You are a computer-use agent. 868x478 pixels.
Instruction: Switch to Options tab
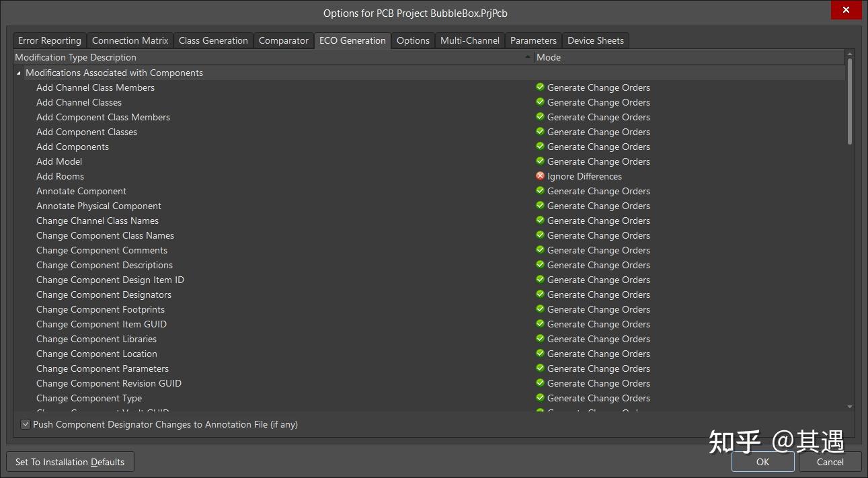(x=413, y=40)
